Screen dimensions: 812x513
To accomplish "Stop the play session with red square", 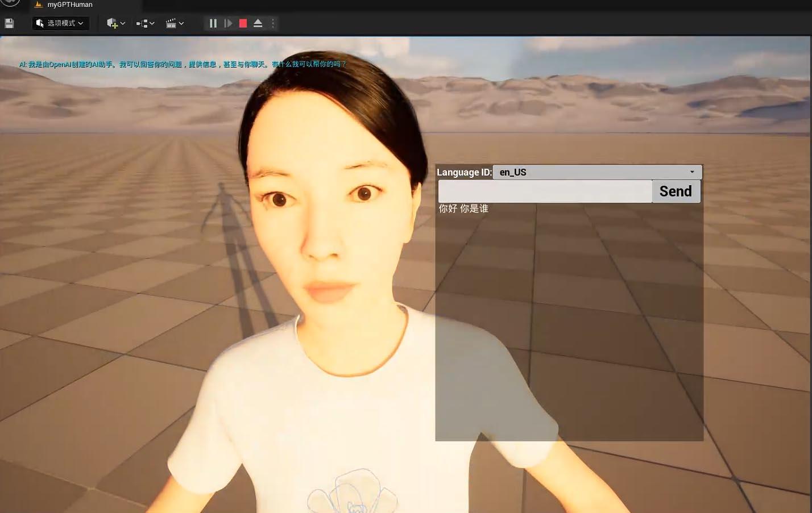I will pos(243,23).
